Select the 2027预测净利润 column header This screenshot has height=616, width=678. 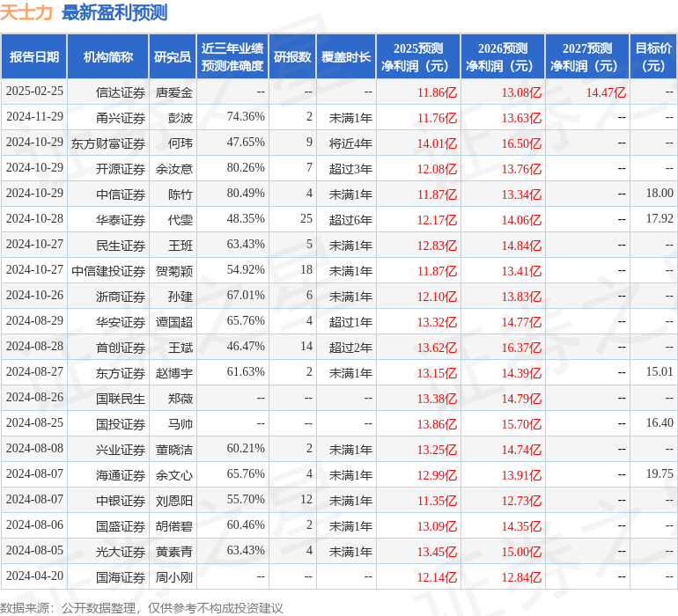pyautogui.click(x=587, y=56)
